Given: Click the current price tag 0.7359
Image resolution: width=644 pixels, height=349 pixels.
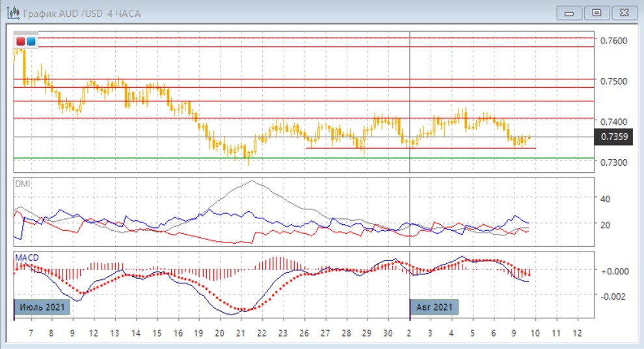Looking at the screenshot, I should 613,136.
